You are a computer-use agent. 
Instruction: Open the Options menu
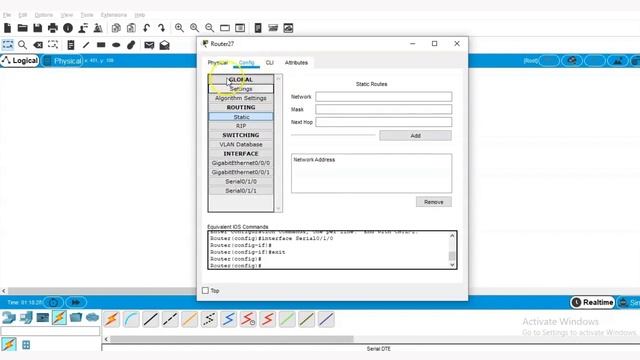[44, 15]
